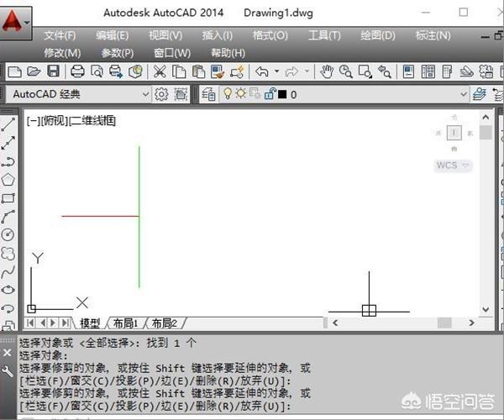The width and height of the screenshot is (504, 420).
Task: Select the Circle tool
Action: (8, 235)
